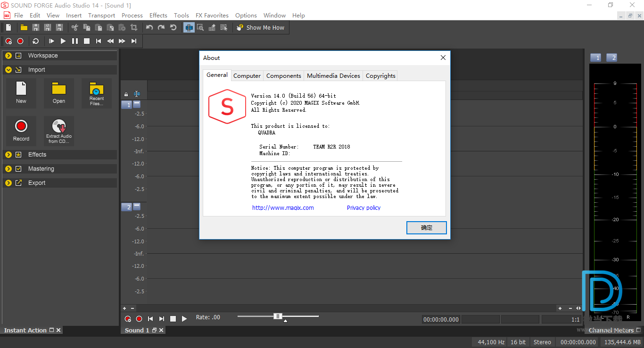This screenshot has height=348, width=644.
Task: Click Play All in the transport toolbar
Action: click(51, 41)
